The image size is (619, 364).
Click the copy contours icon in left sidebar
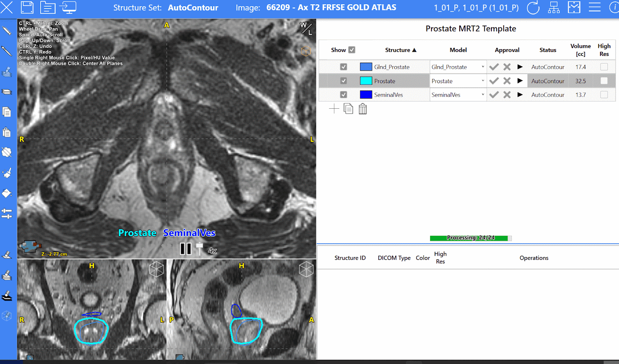pyautogui.click(x=7, y=112)
